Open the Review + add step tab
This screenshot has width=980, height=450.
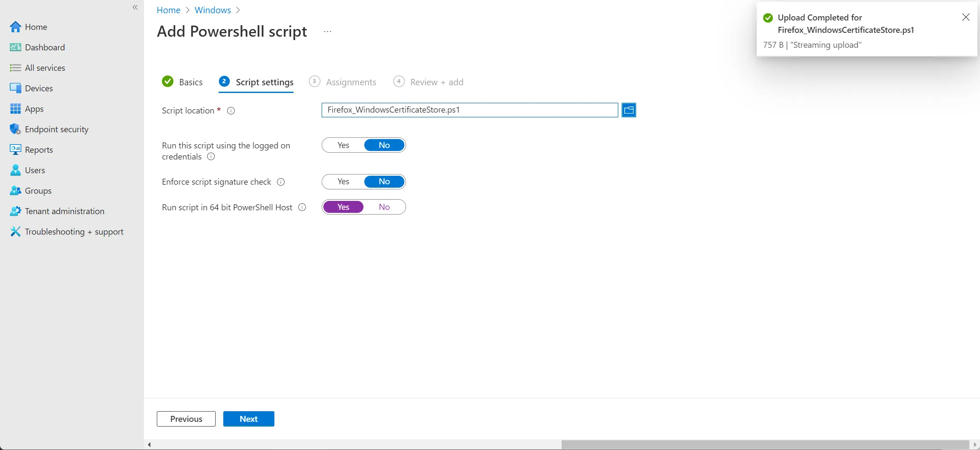(x=428, y=82)
